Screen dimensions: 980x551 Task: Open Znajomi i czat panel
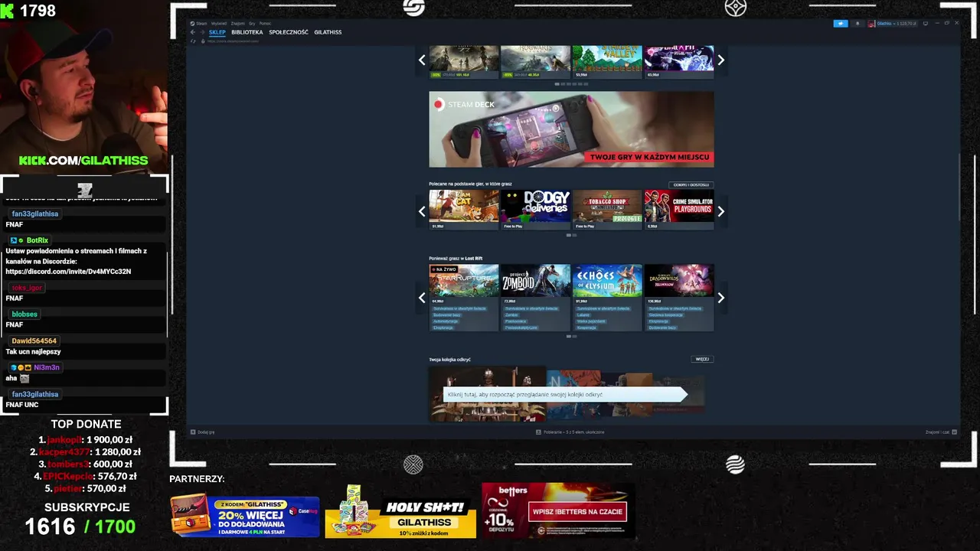pyautogui.click(x=941, y=432)
